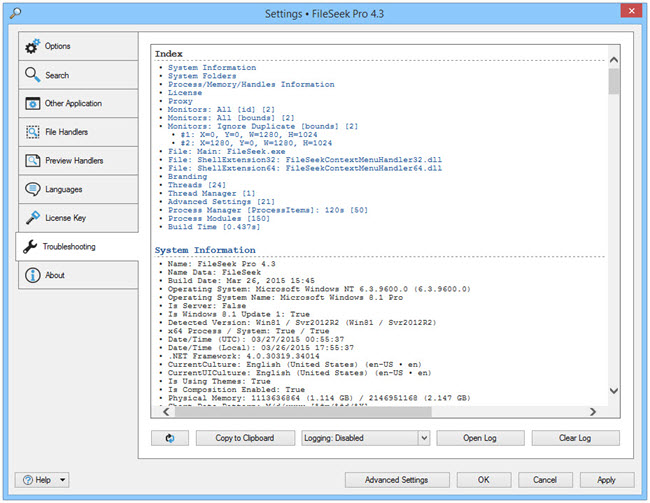This screenshot has height=503, width=650.
Task: Click the Help question mark icon
Action: coord(28,480)
